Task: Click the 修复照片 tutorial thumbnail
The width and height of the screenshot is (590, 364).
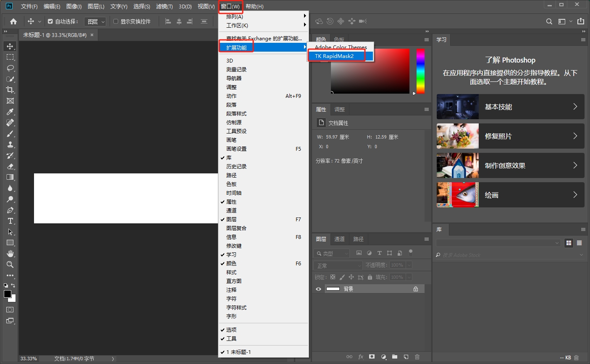Action: [x=457, y=136]
